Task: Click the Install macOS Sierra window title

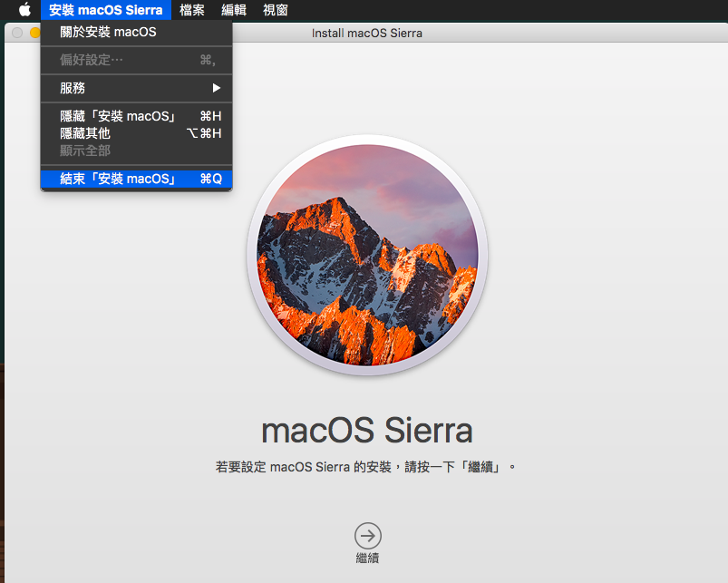Action: pos(367,33)
